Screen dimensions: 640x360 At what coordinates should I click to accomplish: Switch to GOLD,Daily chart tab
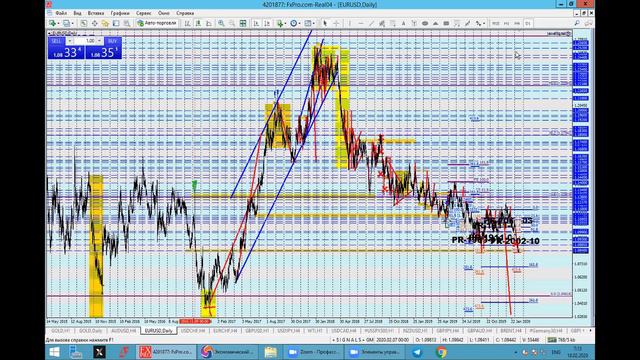click(91, 331)
